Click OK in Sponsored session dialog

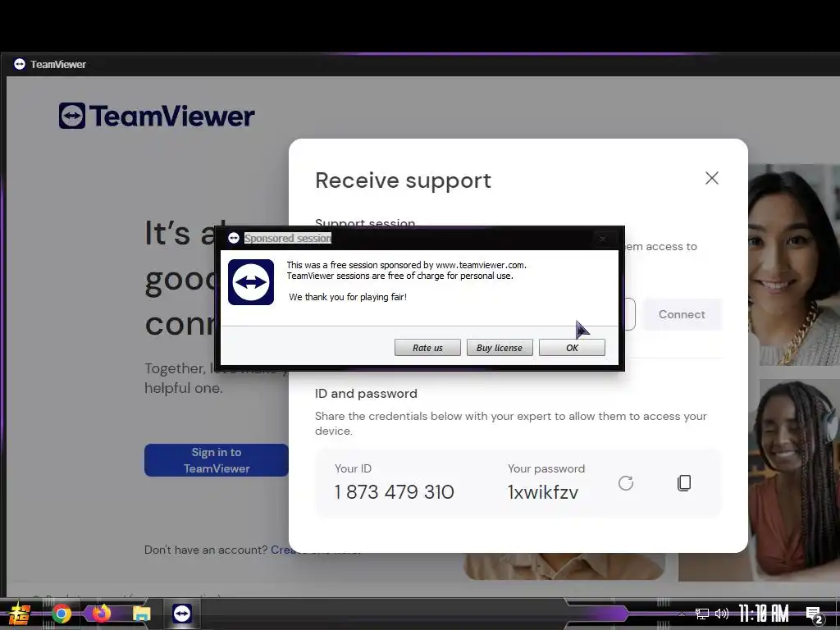[572, 348]
